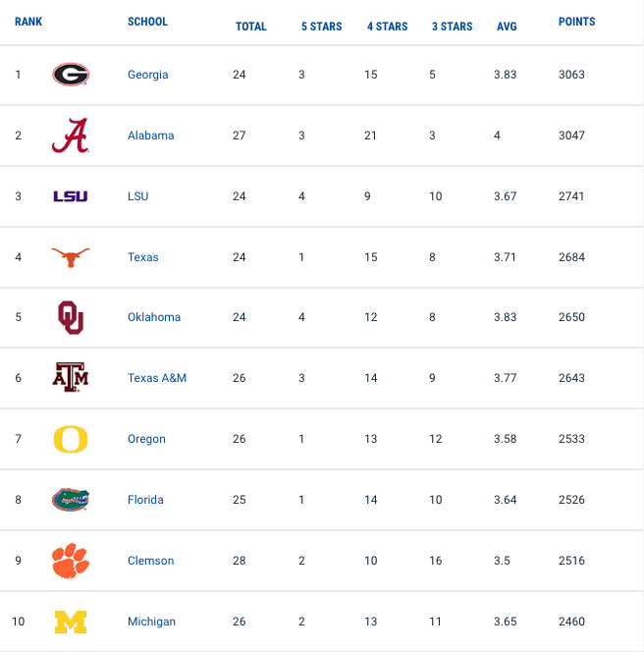Follow the Texas A&M link
Screen dimensions: 644x652
(x=157, y=378)
